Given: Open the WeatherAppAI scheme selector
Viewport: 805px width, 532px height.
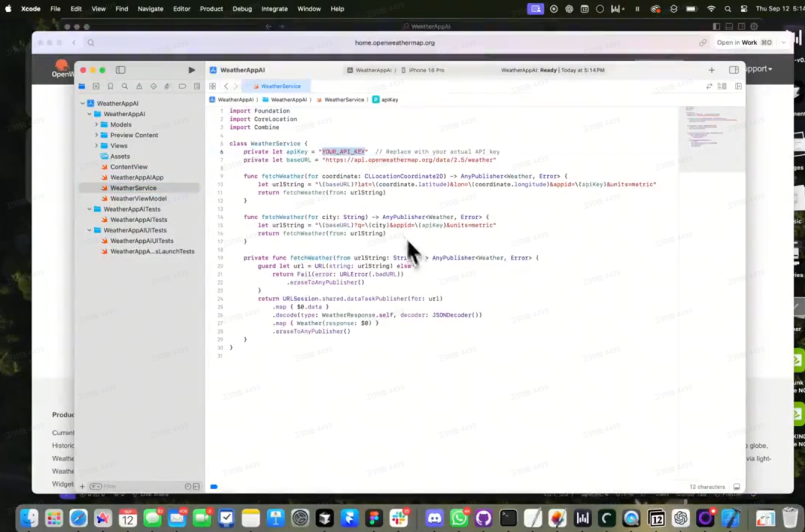Looking at the screenshot, I should pyautogui.click(x=369, y=70).
